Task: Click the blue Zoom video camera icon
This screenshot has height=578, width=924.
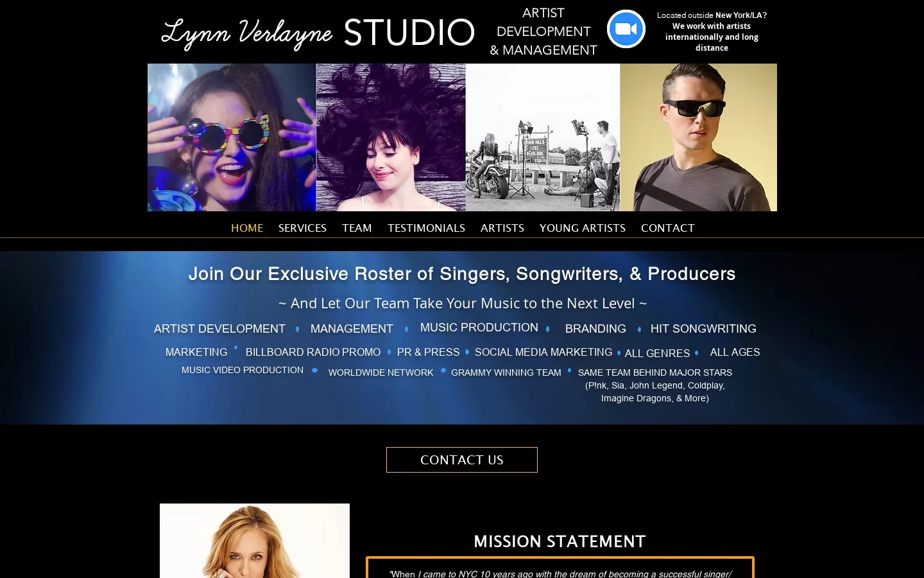Action: [x=626, y=29]
